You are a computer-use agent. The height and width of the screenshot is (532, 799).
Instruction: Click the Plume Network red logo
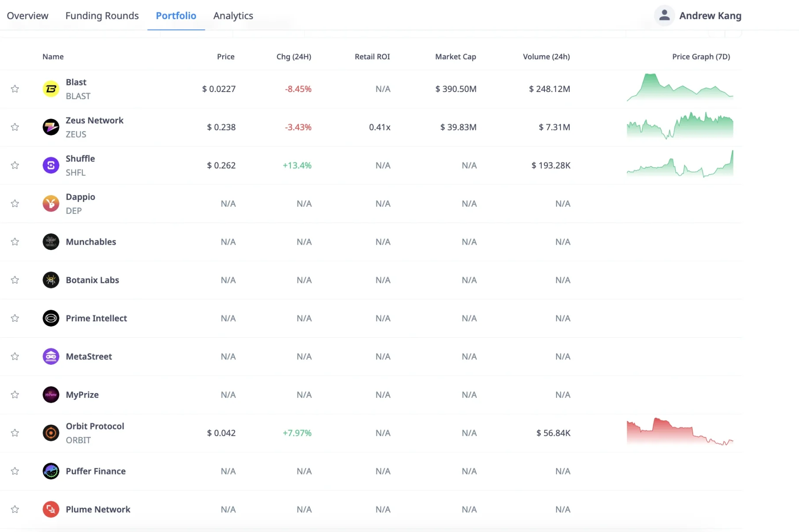click(51, 509)
